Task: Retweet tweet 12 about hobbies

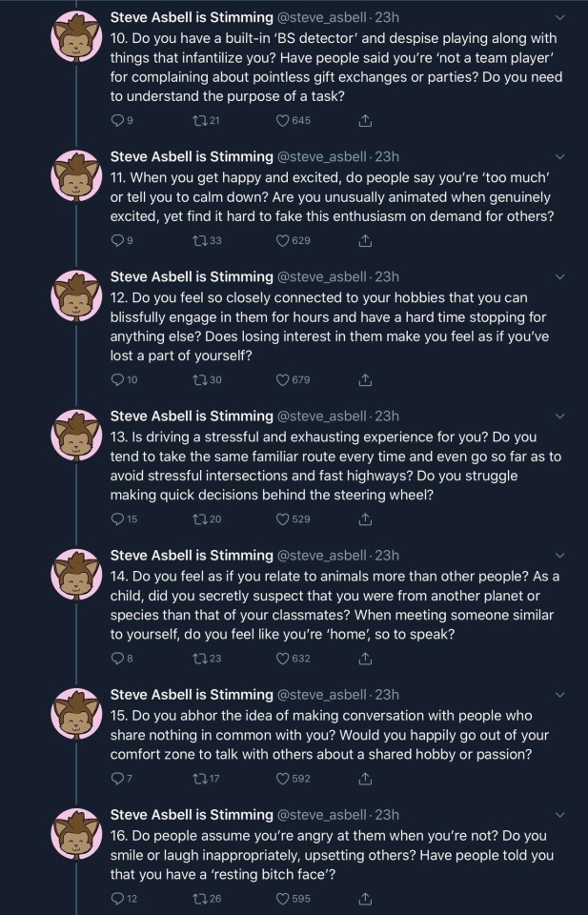Action: 199,380
